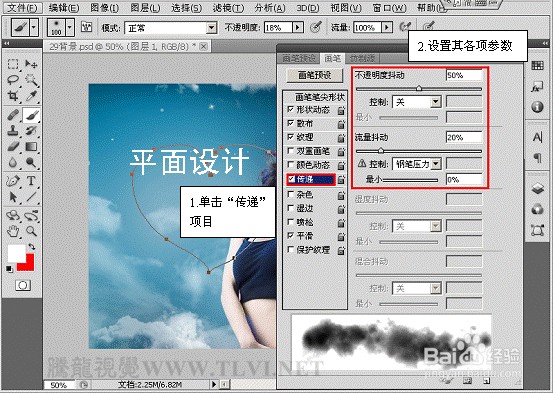Switch to the 画笔预设 tab
This screenshot has height=393, width=553.
pos(299,58)
